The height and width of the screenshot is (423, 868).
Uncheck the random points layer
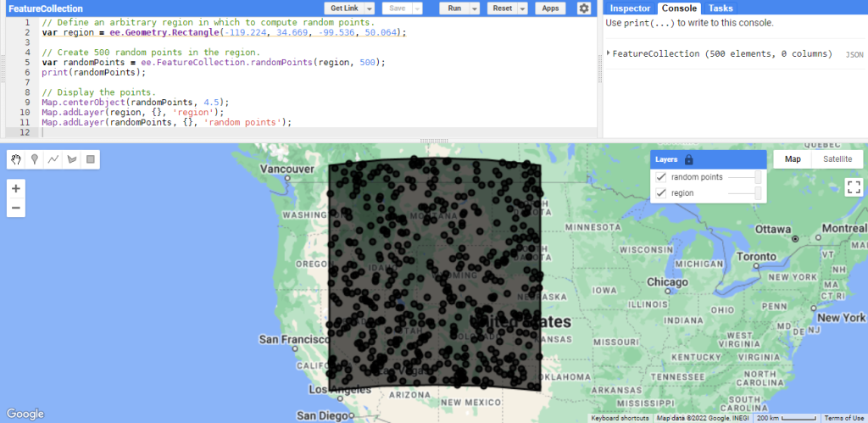pos(661,177)
